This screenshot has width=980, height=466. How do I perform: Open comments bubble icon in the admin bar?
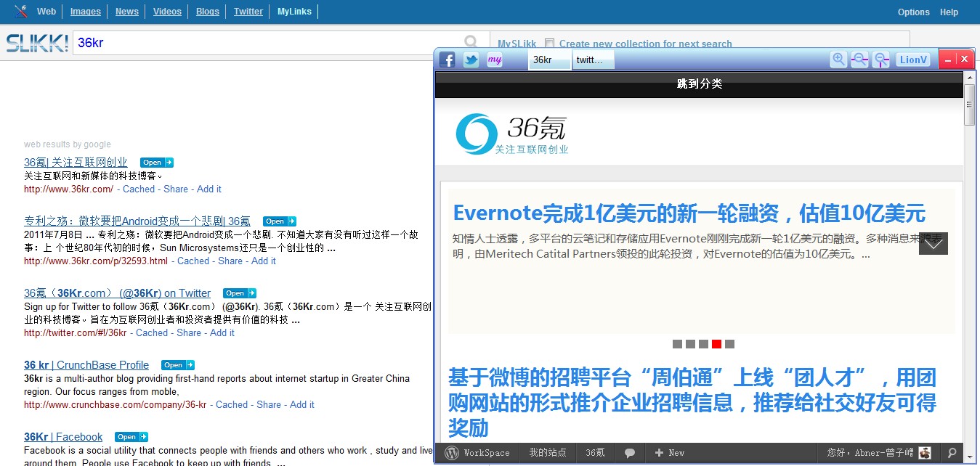tap(630, 453)
